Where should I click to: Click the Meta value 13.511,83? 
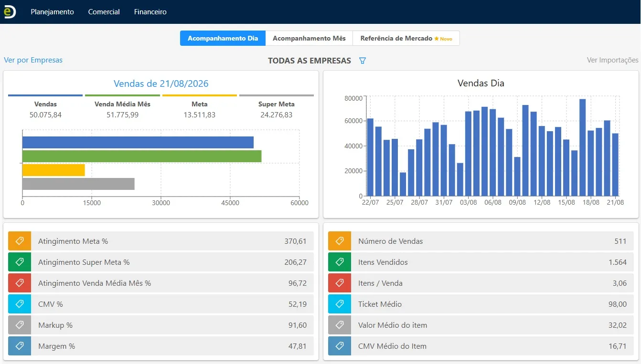click(199, 115)
